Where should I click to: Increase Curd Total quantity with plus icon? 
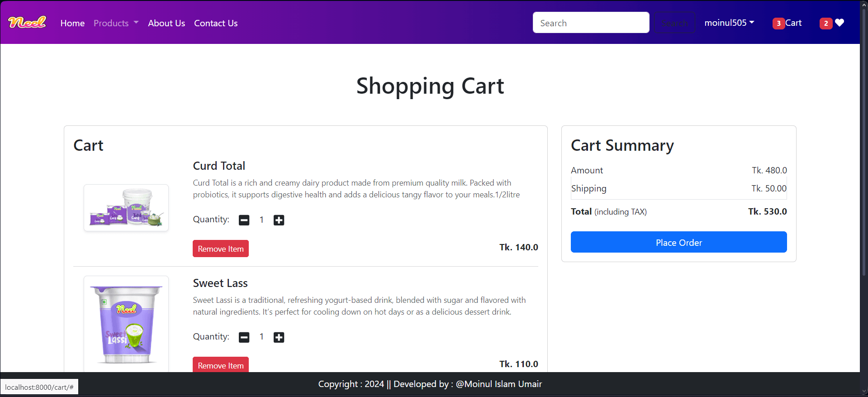[279, 220]
